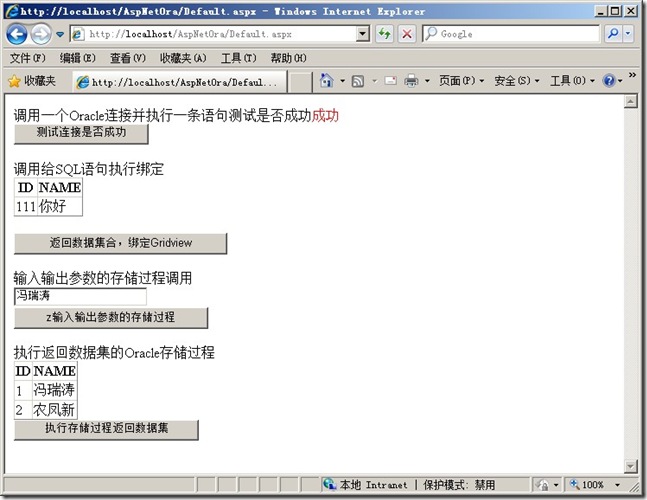Screen dimensions: 647x500
Task: Expand the feeds dropdown arrow
Action: 374,81
